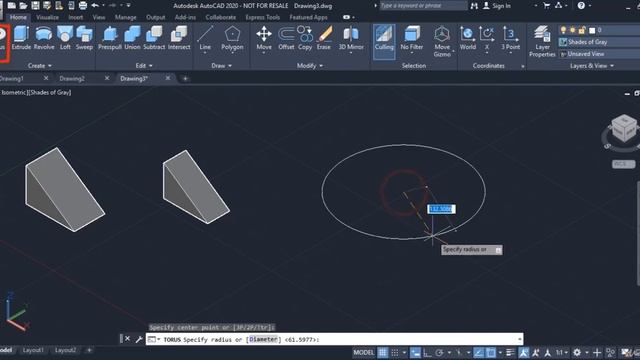Choose the 3 Point UCS tool
The image size is (640, 360).
pyautogui.click(x=510, y=38)
